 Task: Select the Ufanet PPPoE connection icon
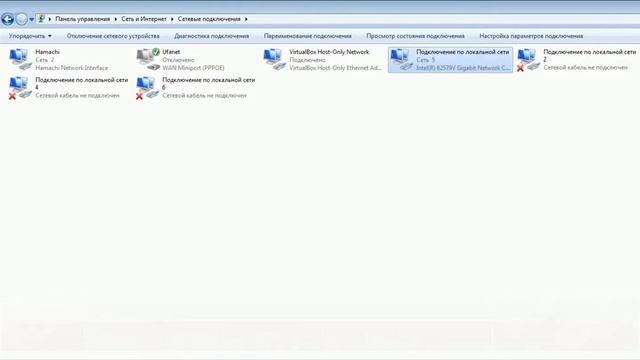[148, 60]
